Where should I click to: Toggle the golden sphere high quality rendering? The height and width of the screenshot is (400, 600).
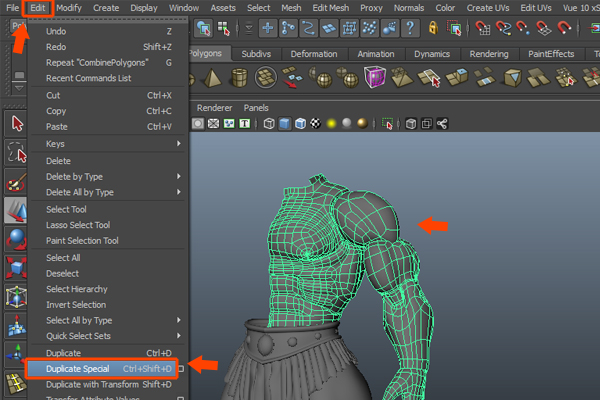[362, 123]
